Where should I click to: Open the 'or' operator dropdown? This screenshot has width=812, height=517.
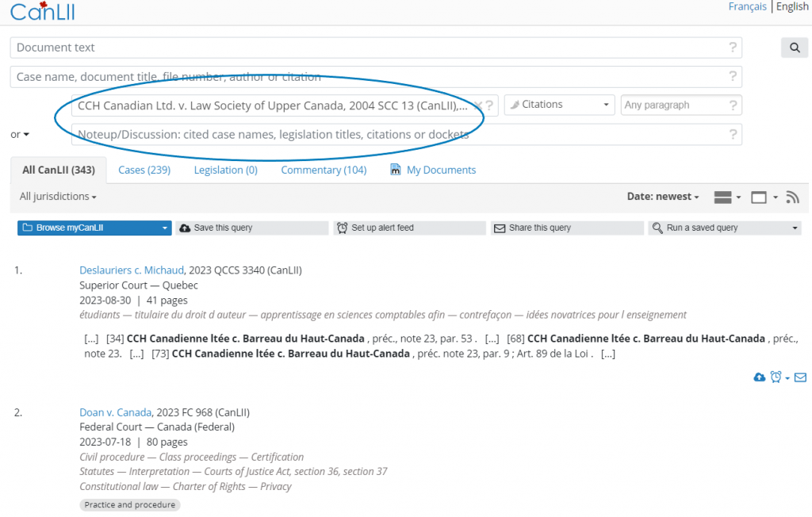click(x=20, y=135)
